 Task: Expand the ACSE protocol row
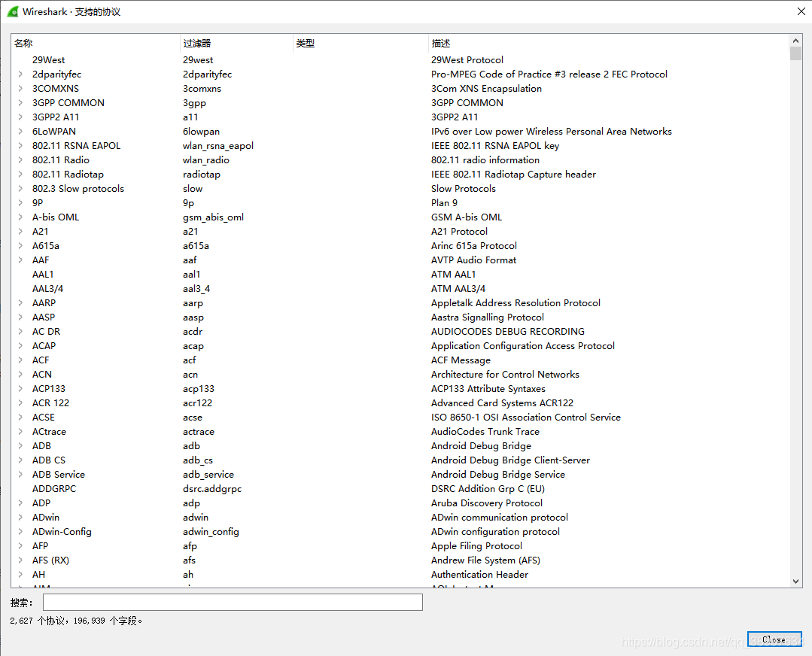click(x=21, y=418)
